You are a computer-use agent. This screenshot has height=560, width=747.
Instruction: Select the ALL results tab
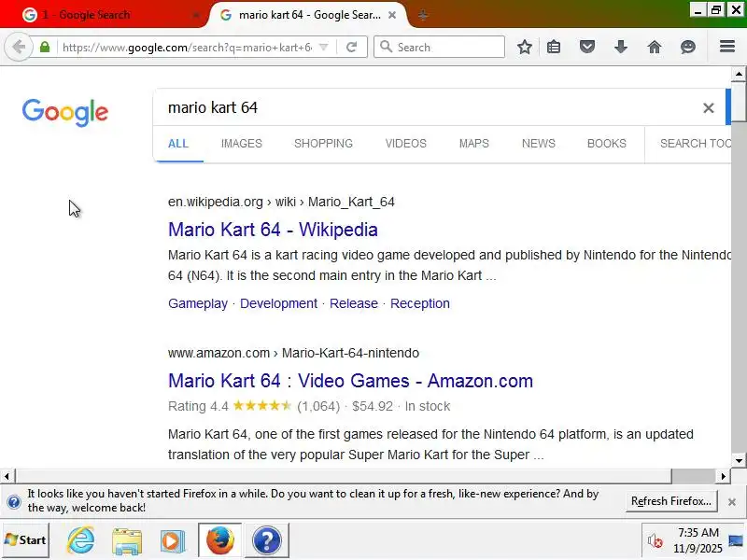(178, 144)
